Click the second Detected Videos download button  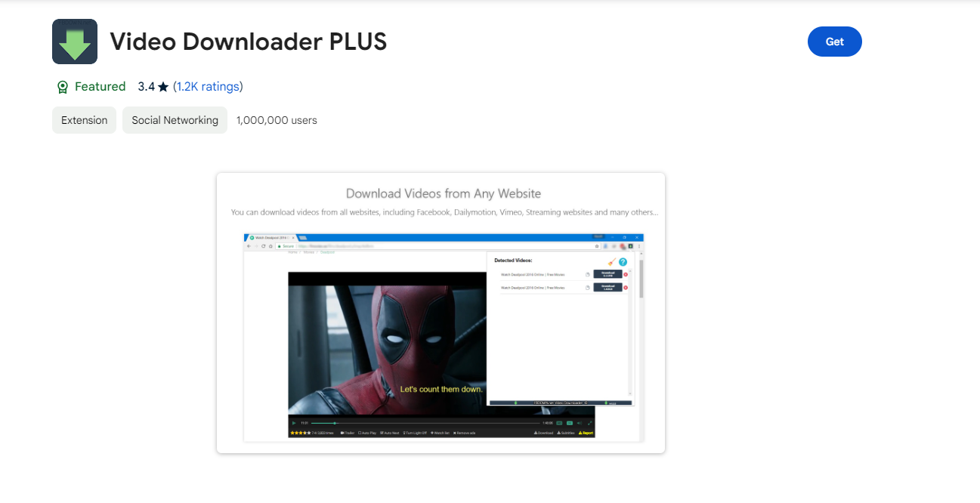click(607, 287)
